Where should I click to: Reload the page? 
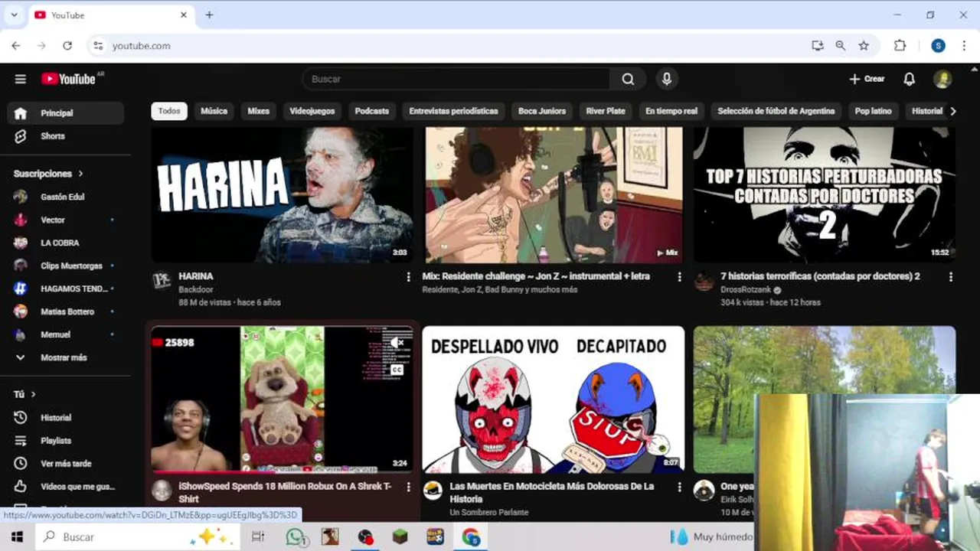point(67,46)
